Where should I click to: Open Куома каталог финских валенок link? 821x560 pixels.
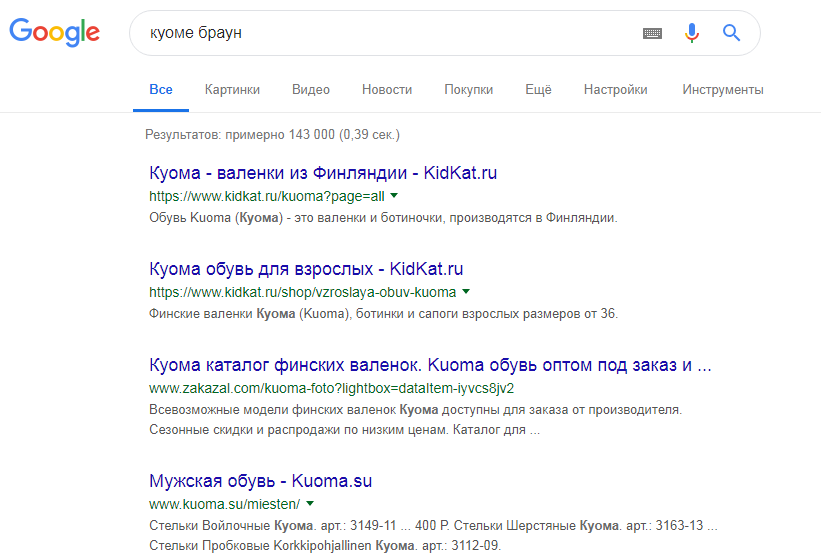pyautogui.click(x=430, y=365)
